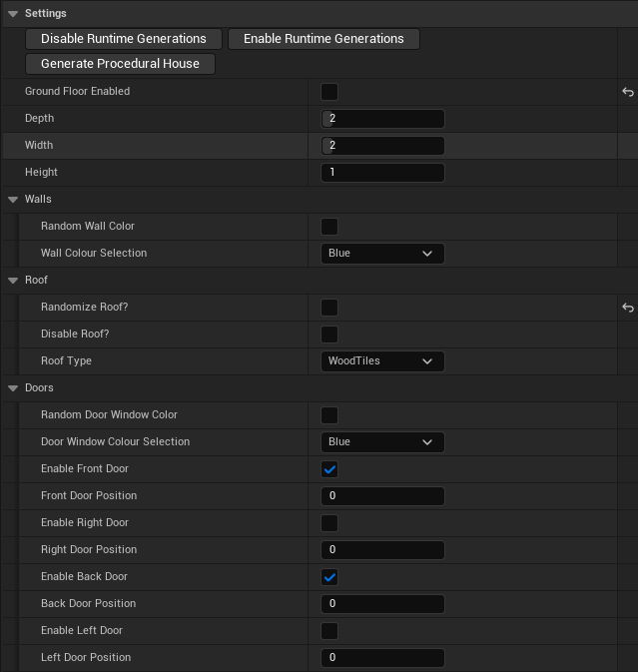Viewport: 638px width, 672px height.
Task: Check Enable Right Door
Action: click(x=329, y=523)
